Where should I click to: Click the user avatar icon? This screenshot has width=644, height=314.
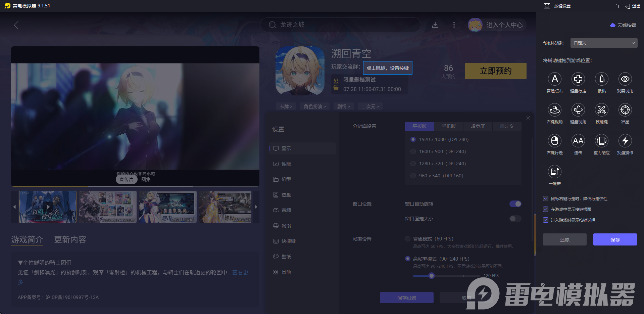[x=475, y=25]
